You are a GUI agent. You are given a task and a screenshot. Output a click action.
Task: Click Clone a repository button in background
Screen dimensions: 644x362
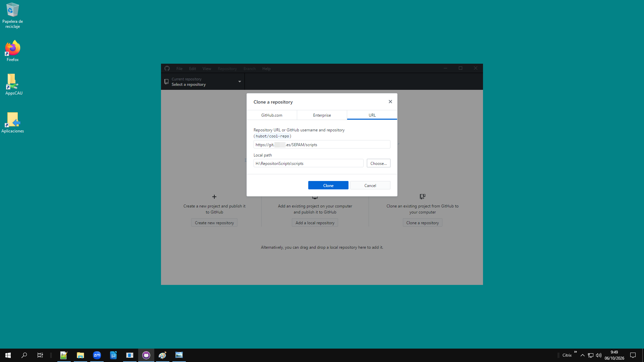click(x=422, y=223)
